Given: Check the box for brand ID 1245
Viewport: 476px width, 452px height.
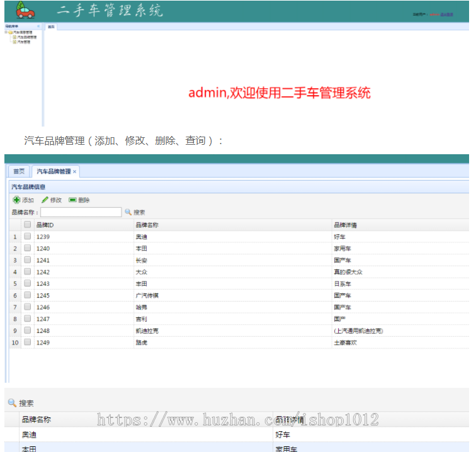Looking at the screenshot, I should [x=27, y=295].
